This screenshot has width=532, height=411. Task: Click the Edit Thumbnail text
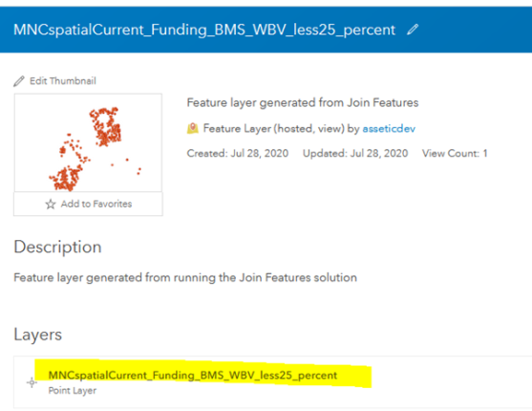63,81
